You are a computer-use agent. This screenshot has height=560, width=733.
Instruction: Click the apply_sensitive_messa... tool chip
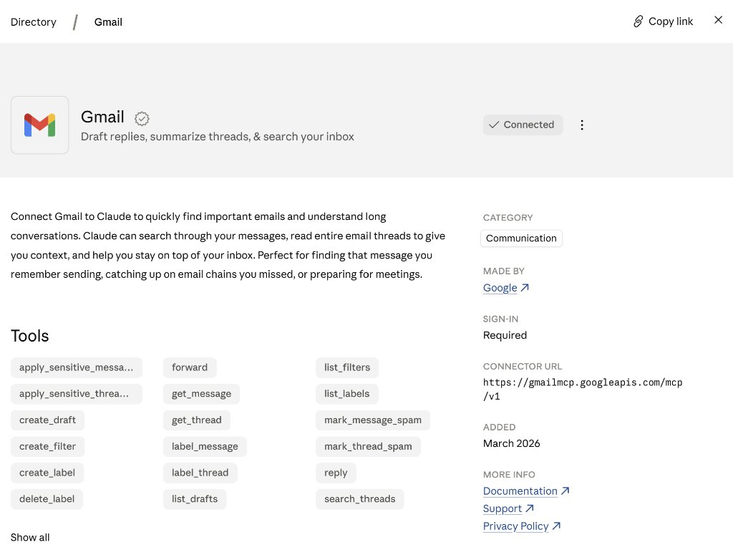point(76,367)
